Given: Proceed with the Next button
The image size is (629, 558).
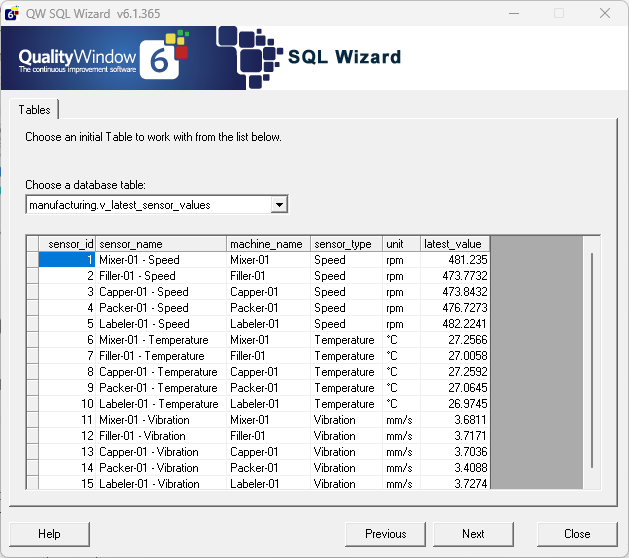Looking at the screenshot, I should pyautogui.click(x=473, y=534).
